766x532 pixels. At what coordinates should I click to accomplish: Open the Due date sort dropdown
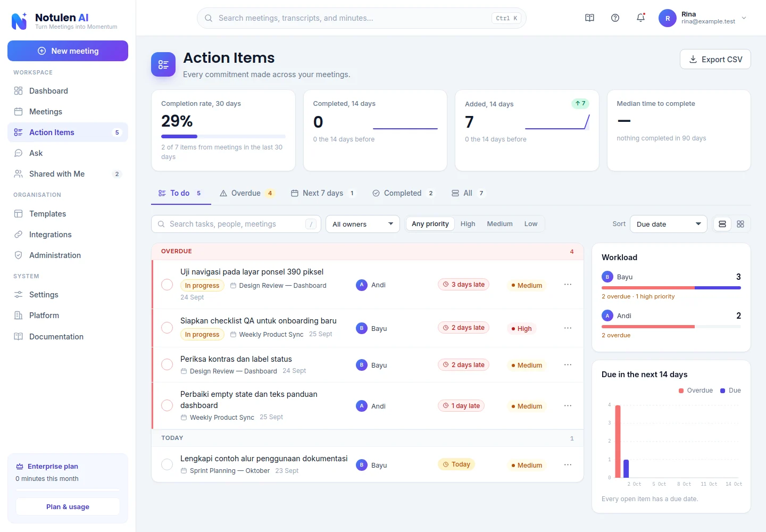click(x=669, y=224)
